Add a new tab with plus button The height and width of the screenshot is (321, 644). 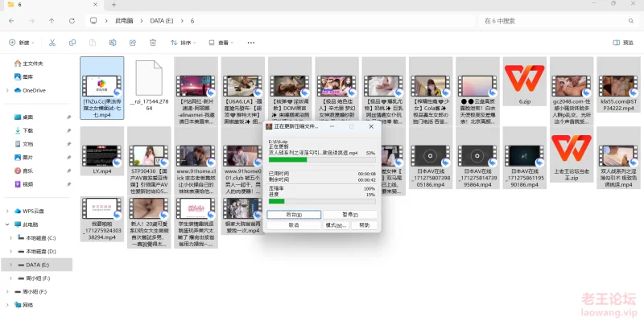(x=114, y=5)
